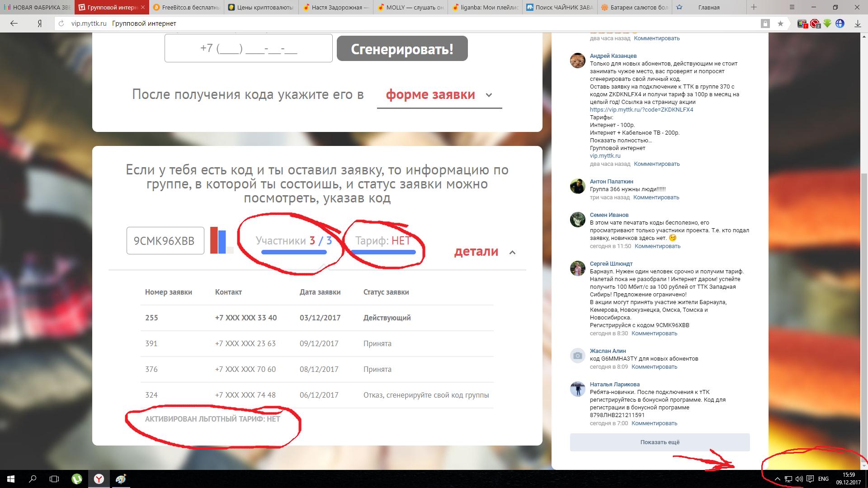Image resolution: width=868 pixels, height=488 pixels.
Task: Open Сергей Шлюндт's profile name link
Action: [x=611, y=264]
